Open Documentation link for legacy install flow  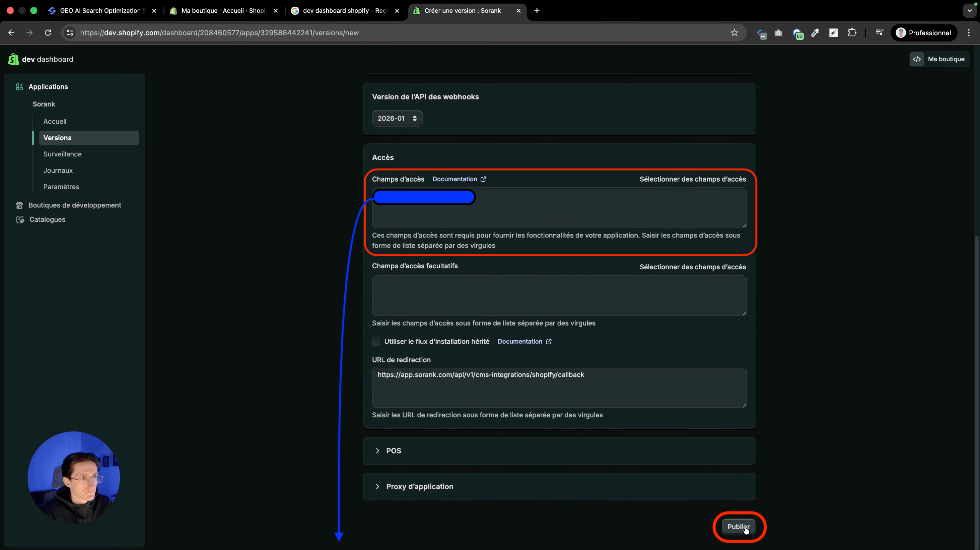524,342
